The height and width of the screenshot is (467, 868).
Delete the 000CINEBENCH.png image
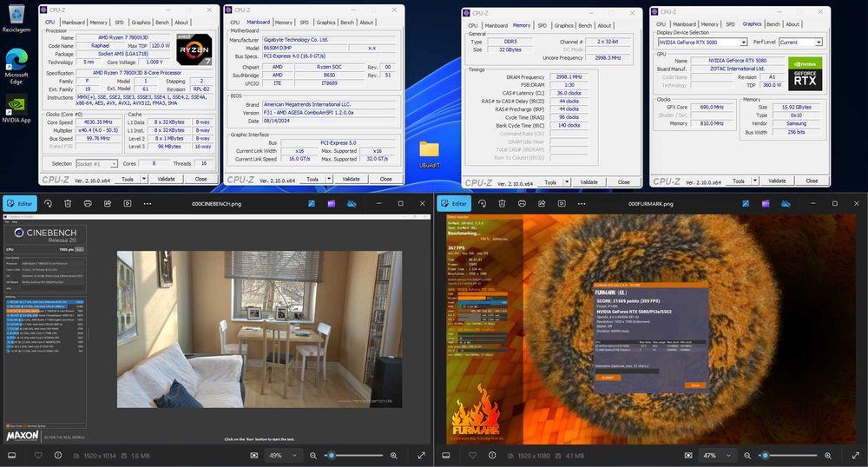tap(68, 204)
